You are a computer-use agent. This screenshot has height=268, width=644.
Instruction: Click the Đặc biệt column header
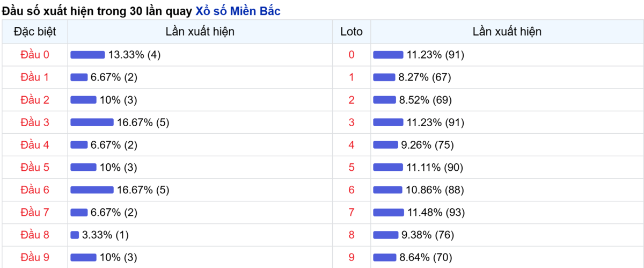click(x=35, y=32)
